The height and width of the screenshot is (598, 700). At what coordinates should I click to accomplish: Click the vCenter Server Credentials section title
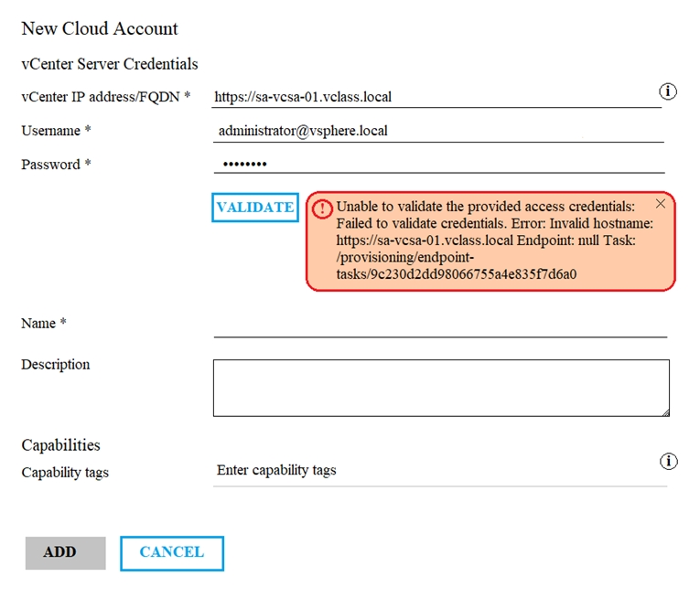click(x=110, y=64)
